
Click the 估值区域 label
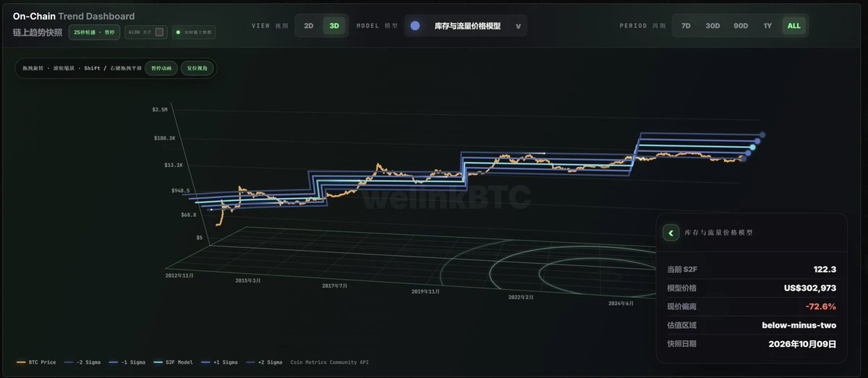681,325
